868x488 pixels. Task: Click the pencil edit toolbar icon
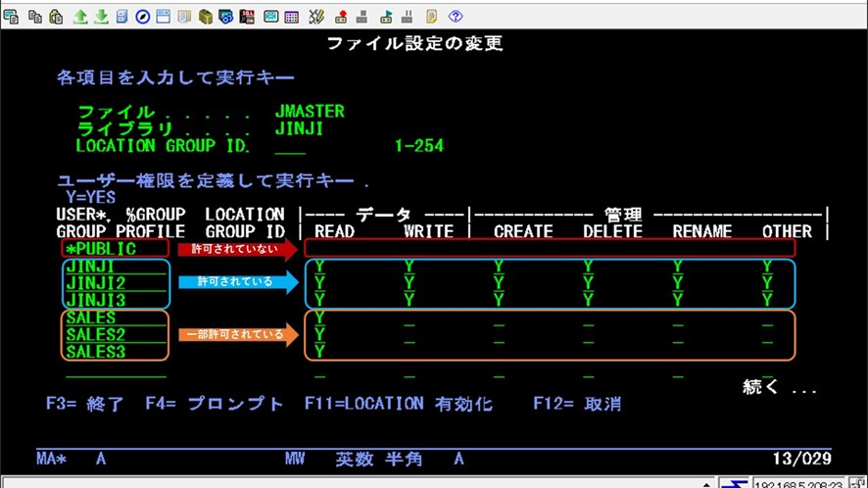pos(316,17)
